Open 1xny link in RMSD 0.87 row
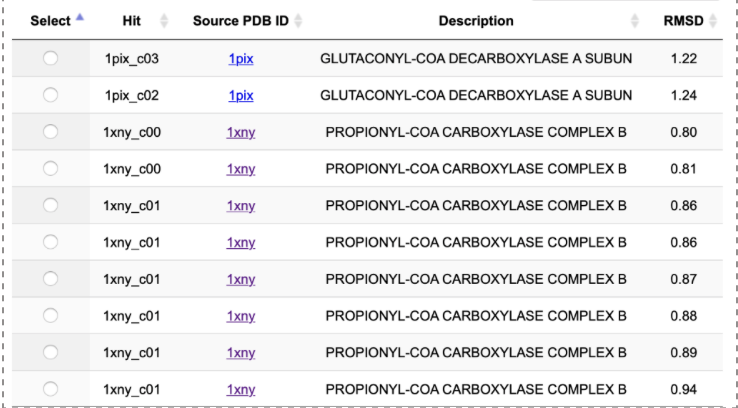This screenshot has width=738, height=408. tap(241, 279)
